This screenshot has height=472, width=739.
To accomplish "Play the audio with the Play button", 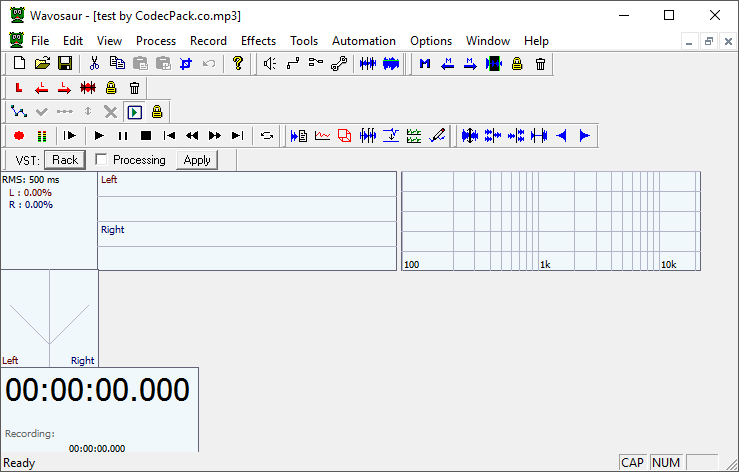I will tap(99, 136).
